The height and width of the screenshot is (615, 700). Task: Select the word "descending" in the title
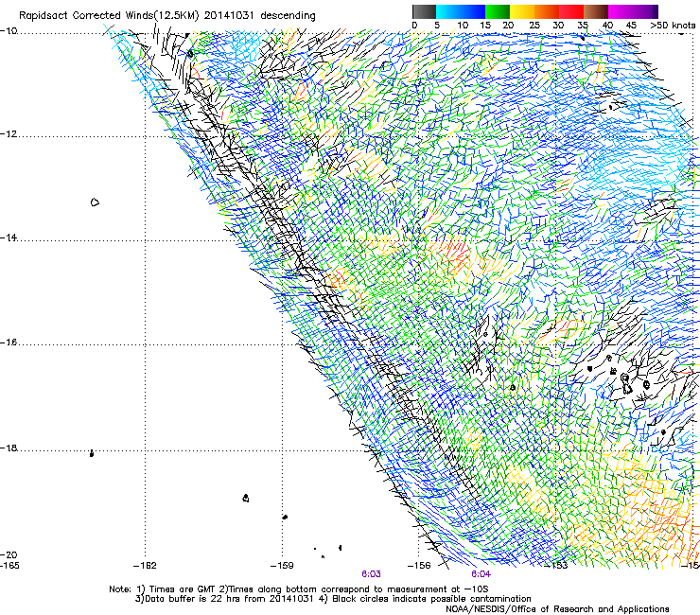tap(288, 16)
